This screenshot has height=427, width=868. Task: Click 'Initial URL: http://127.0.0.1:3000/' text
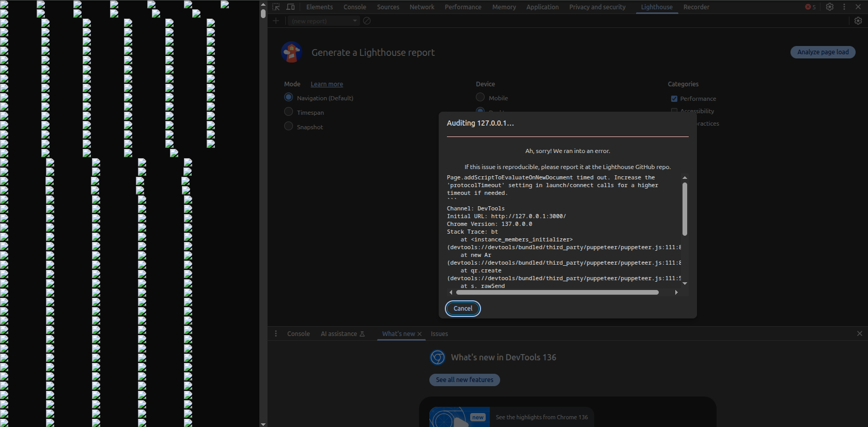tap(506, 216)
